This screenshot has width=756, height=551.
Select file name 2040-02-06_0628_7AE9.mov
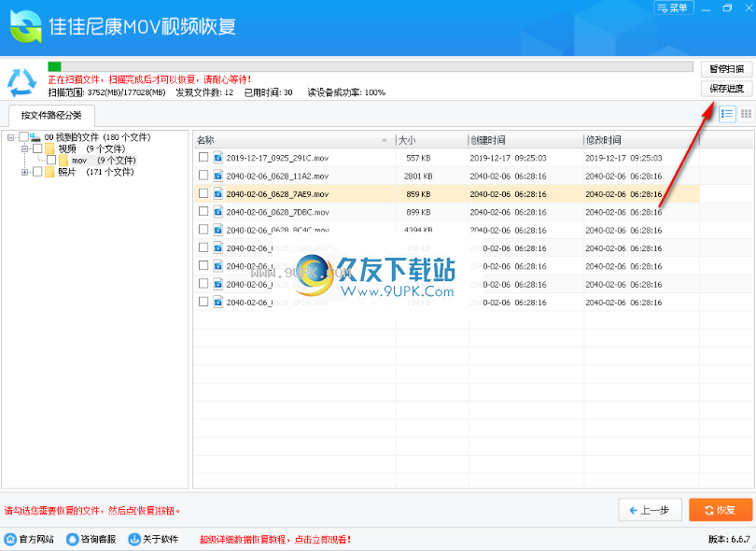(x=277, y=194)
